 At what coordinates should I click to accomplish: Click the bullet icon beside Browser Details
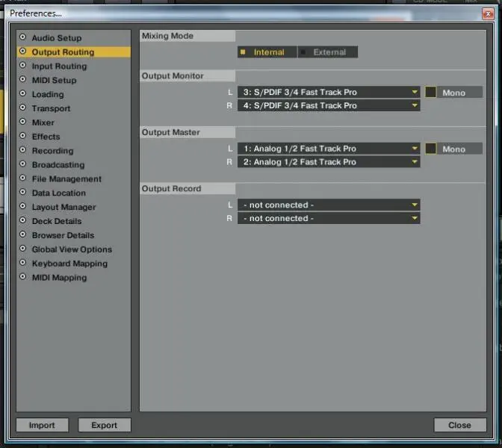(22, 235)
